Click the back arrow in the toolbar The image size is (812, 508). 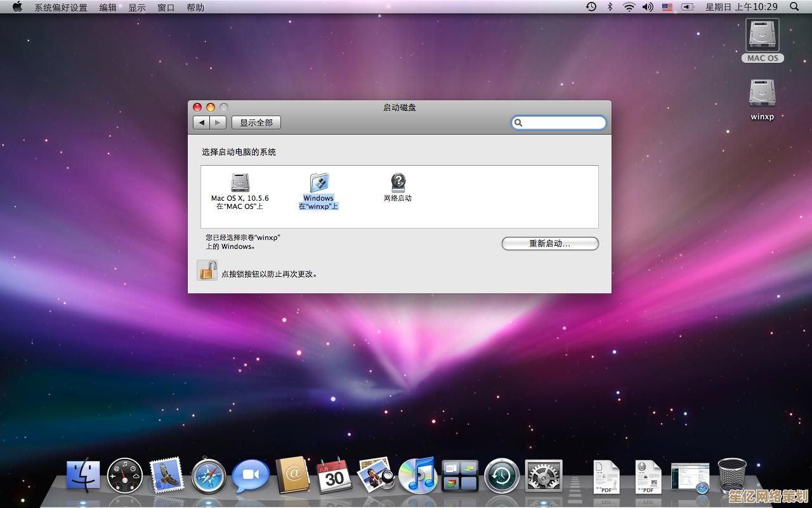[x=202, y=123]
